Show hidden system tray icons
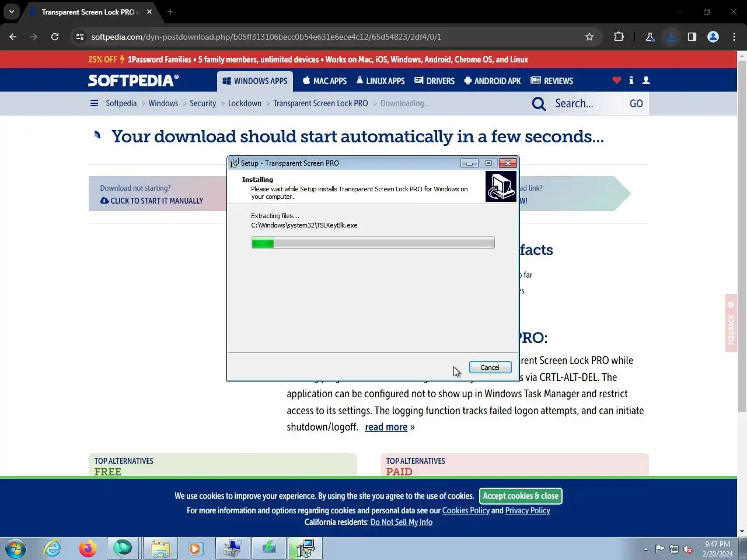 pos(645,549)
